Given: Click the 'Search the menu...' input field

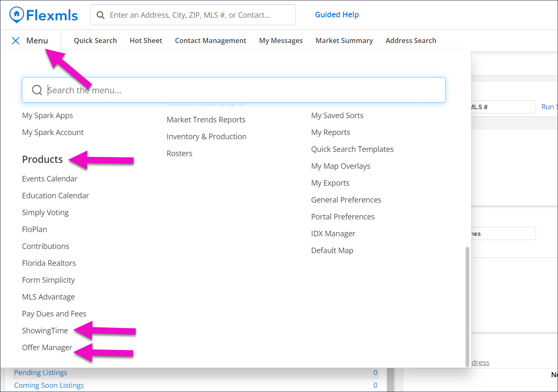Looking at the screenshot, I should (234, 90).
